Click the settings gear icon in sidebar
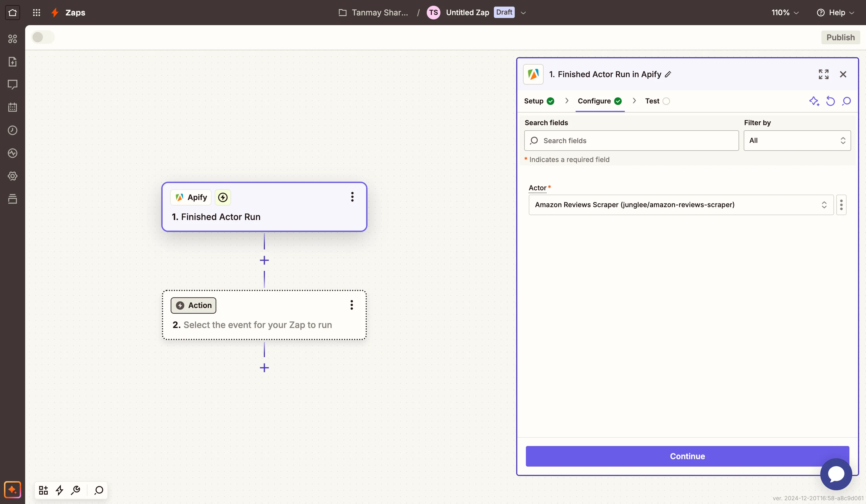866x504 pixels. pos(12,176)
